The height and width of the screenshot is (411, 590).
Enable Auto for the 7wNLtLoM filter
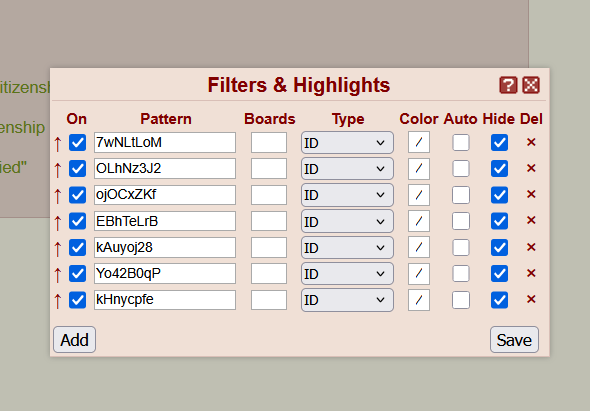461,143
